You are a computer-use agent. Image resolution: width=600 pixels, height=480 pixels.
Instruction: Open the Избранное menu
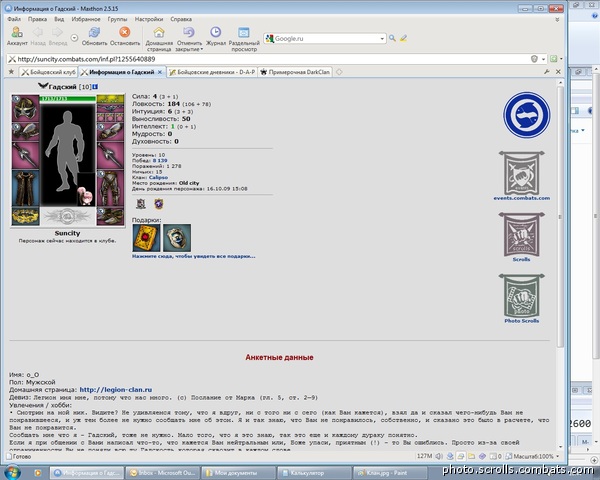point(86,19)
